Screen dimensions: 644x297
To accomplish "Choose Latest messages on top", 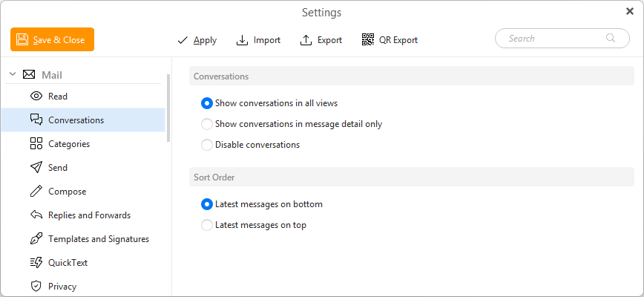I will (x=207, y=225).
